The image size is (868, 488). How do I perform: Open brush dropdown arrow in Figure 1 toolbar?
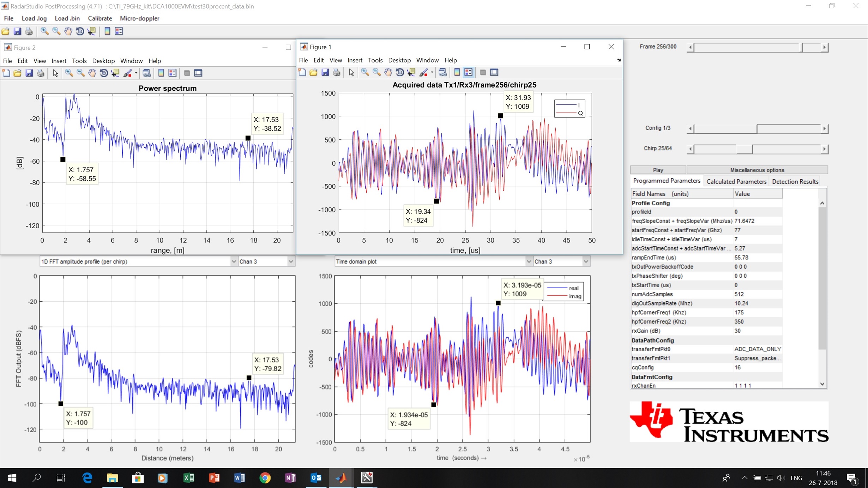pos(432,73)
